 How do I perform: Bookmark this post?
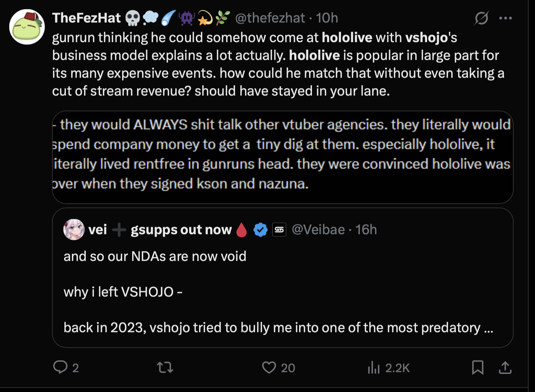(x=478, y=367)
